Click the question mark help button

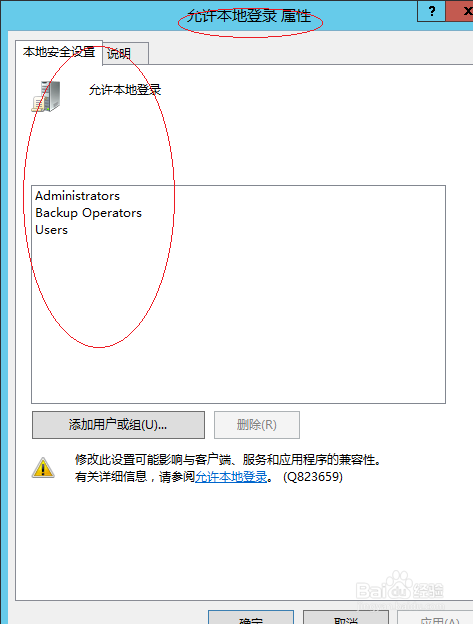click(432, 11)
